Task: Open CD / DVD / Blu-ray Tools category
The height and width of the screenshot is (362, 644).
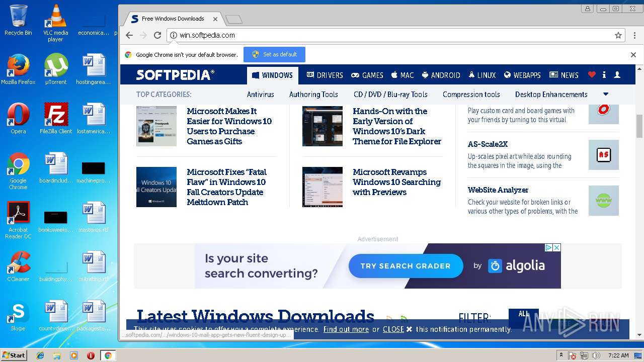Action: click(390, 94)
